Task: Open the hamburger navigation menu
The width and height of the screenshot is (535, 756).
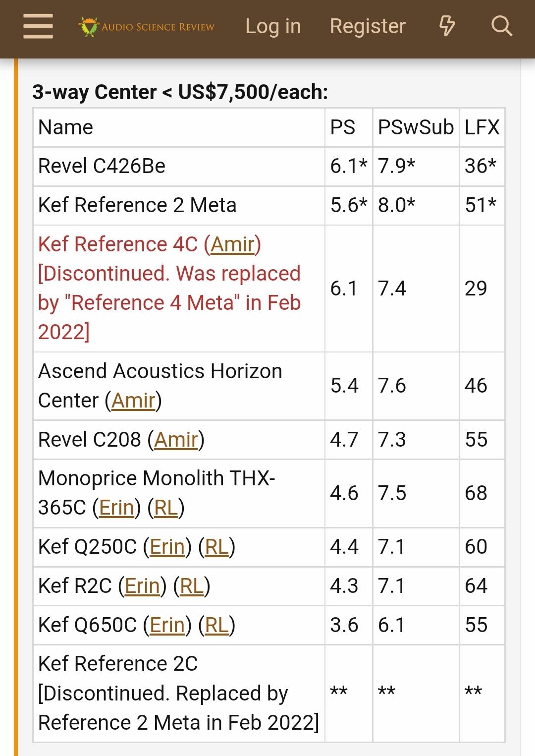Action: [x=38, y=26]
